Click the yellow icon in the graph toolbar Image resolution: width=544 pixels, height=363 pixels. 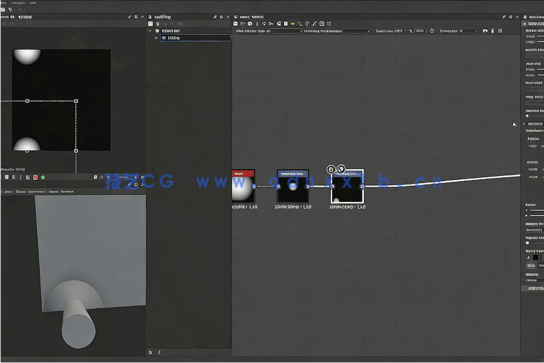[292, 24]
